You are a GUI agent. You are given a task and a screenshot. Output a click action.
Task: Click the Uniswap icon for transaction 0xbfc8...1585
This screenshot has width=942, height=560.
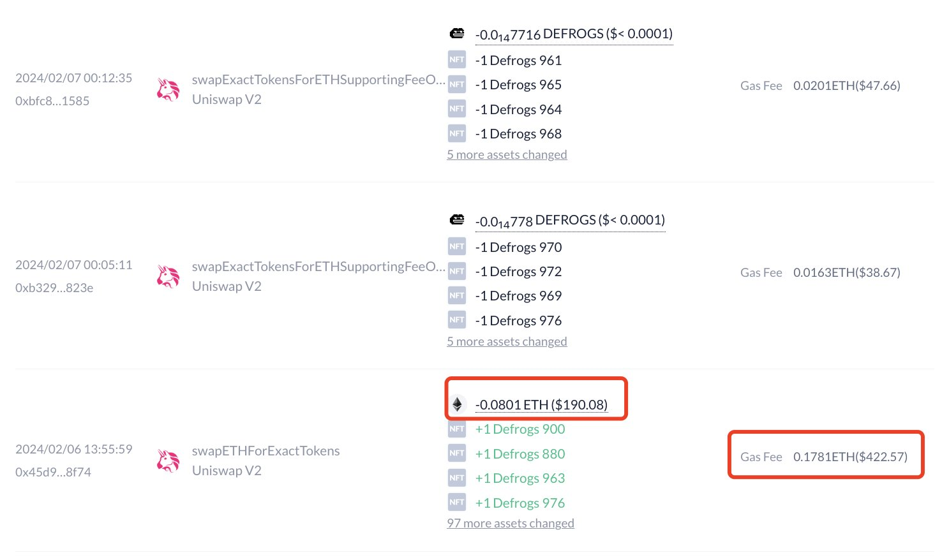tap(168, 90)
